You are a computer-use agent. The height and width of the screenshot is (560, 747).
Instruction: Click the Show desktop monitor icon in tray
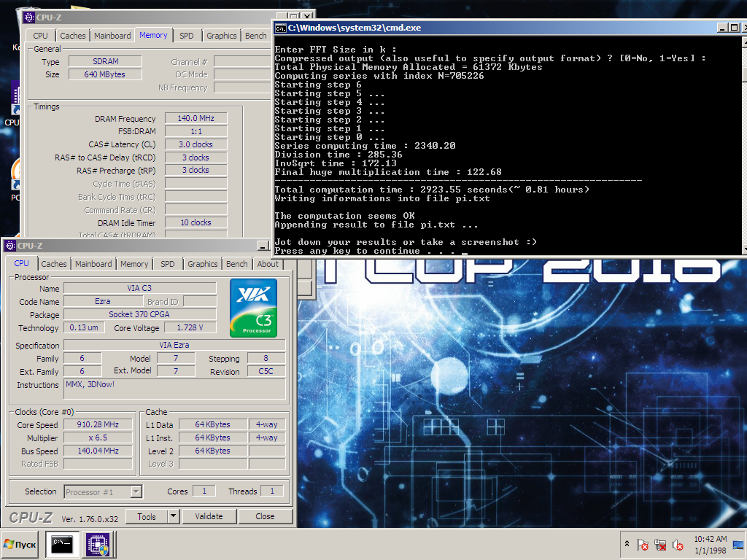coord(738,544)
